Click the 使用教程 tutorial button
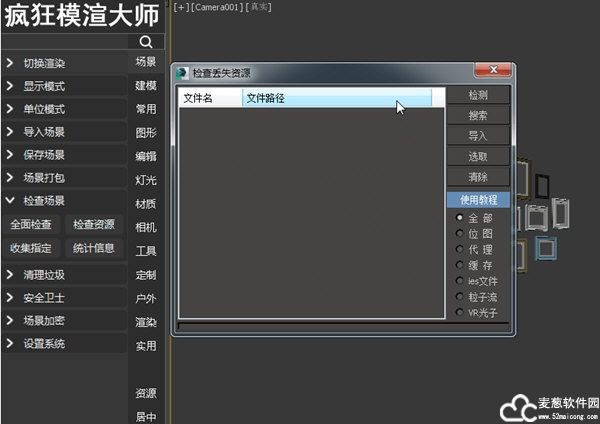 pyautogui.click(x=478, y=200)
